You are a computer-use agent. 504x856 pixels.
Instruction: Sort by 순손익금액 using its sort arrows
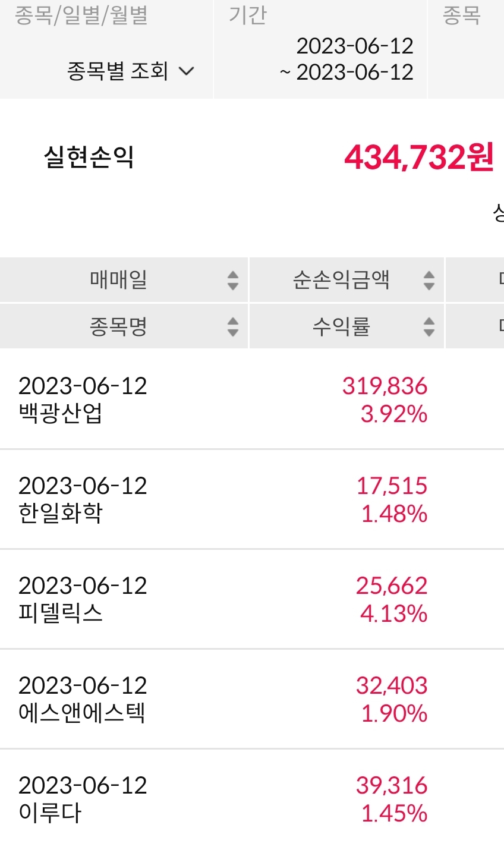[429, 280]
